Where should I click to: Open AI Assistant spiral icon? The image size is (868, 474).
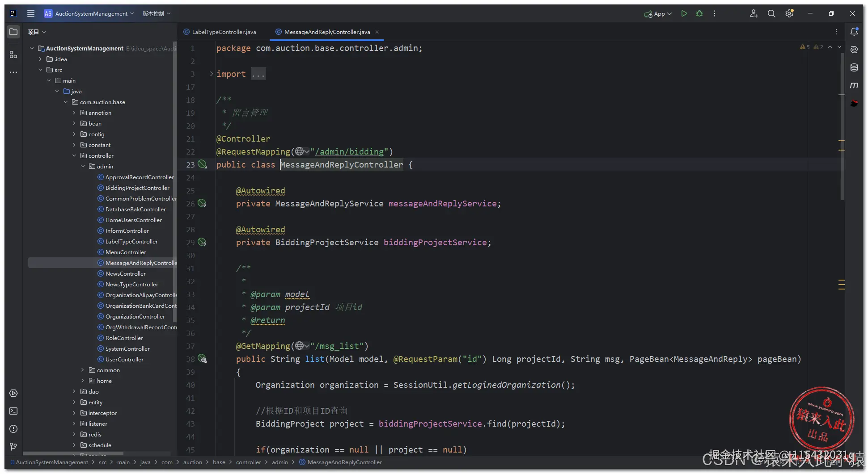point(854,49)
